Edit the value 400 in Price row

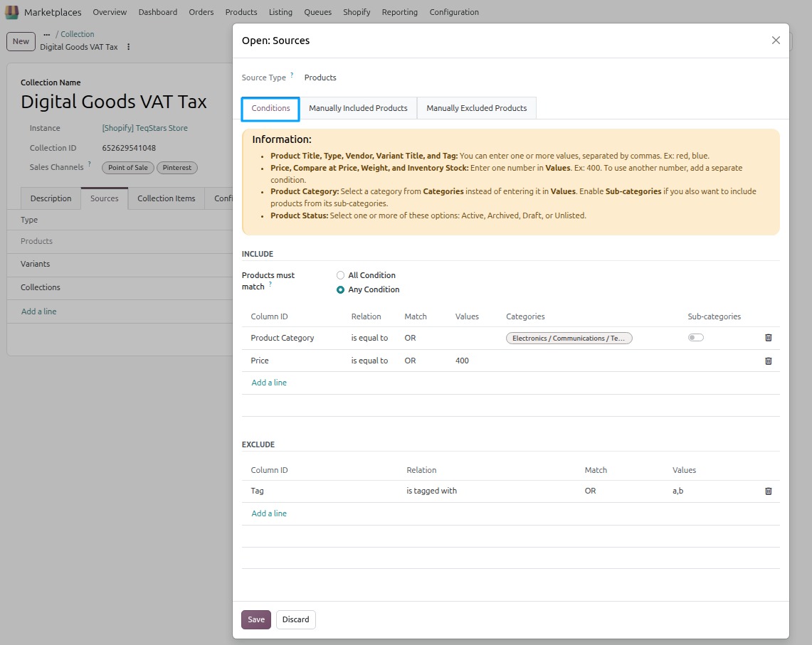point(462,361)
